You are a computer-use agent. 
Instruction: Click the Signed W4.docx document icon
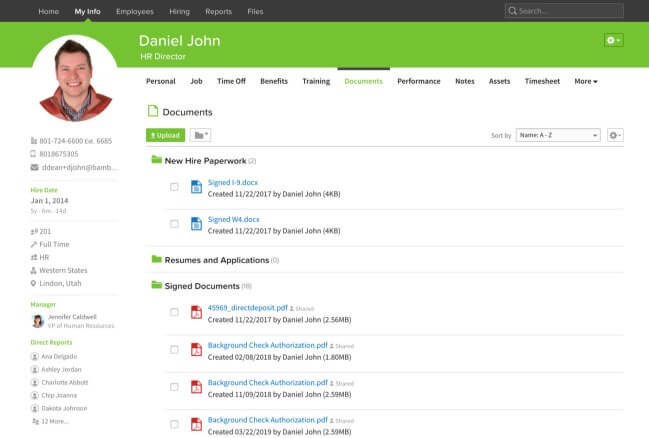pos(196,224)
